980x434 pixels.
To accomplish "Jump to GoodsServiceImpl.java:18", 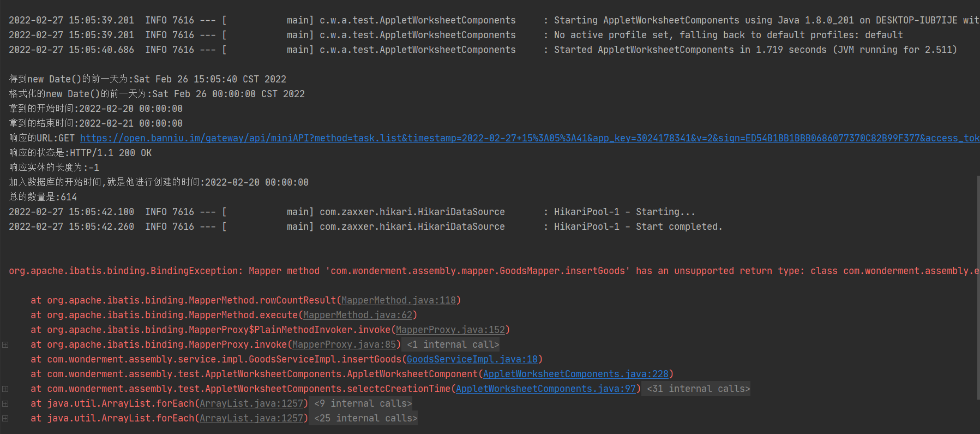I will click(472, 359).
